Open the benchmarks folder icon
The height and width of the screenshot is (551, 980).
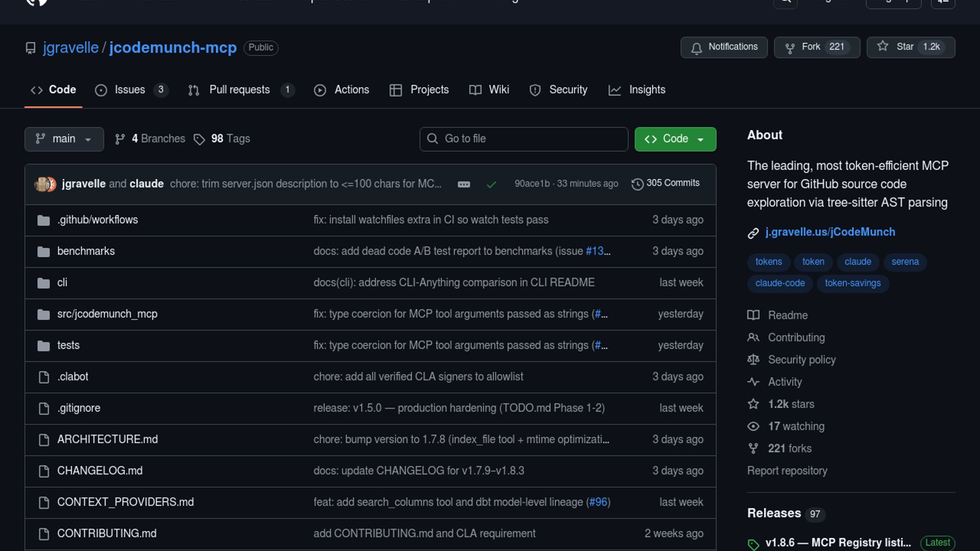click(x=43, y=252)
